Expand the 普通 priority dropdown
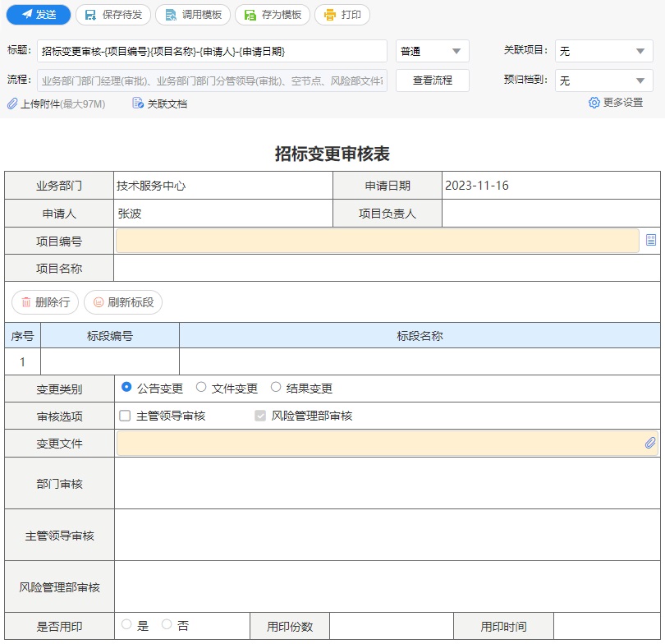Screen dimensions: 665x644 (433, 51)
